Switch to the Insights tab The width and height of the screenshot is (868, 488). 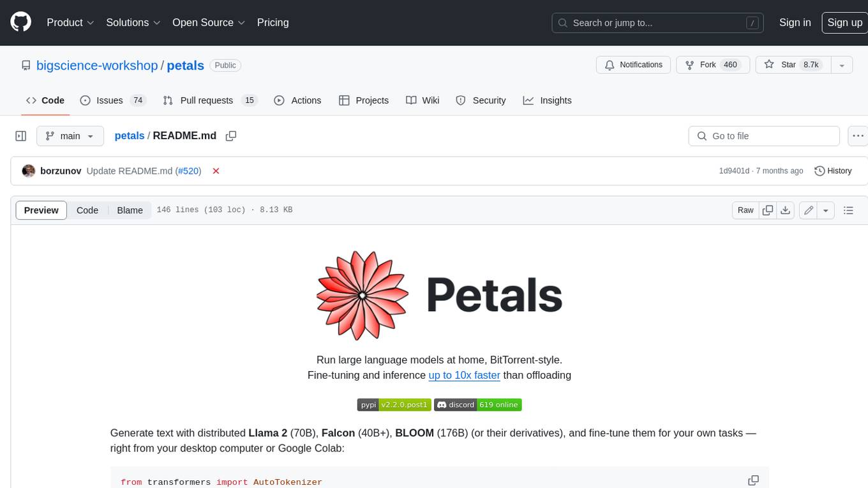(548, 100)
